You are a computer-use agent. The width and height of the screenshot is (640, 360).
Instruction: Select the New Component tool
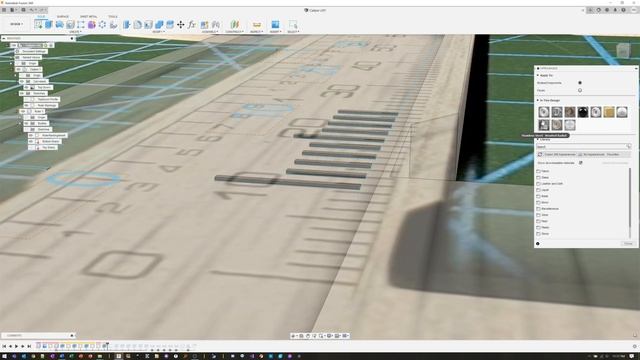(204, 24)
